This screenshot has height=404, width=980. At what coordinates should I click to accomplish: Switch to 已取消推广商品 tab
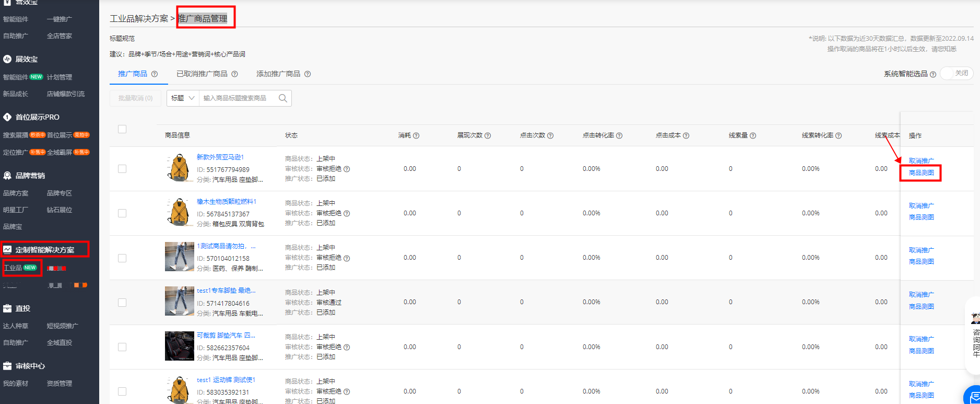(202, 74)
